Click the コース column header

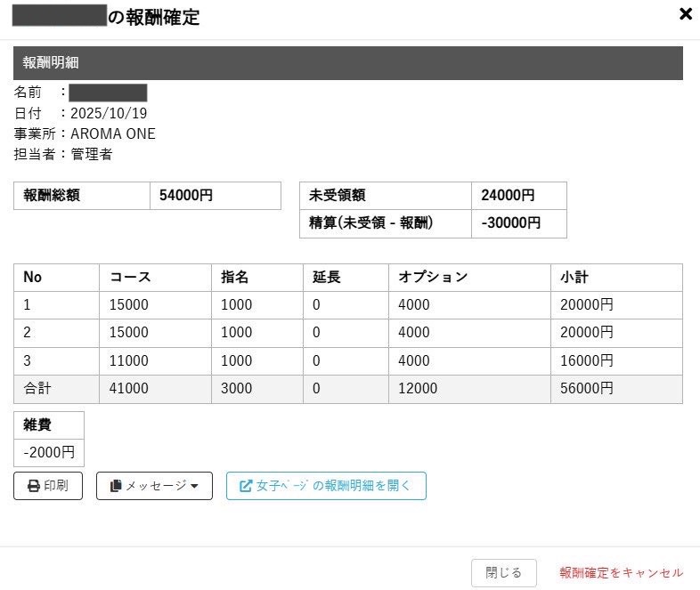130,277
